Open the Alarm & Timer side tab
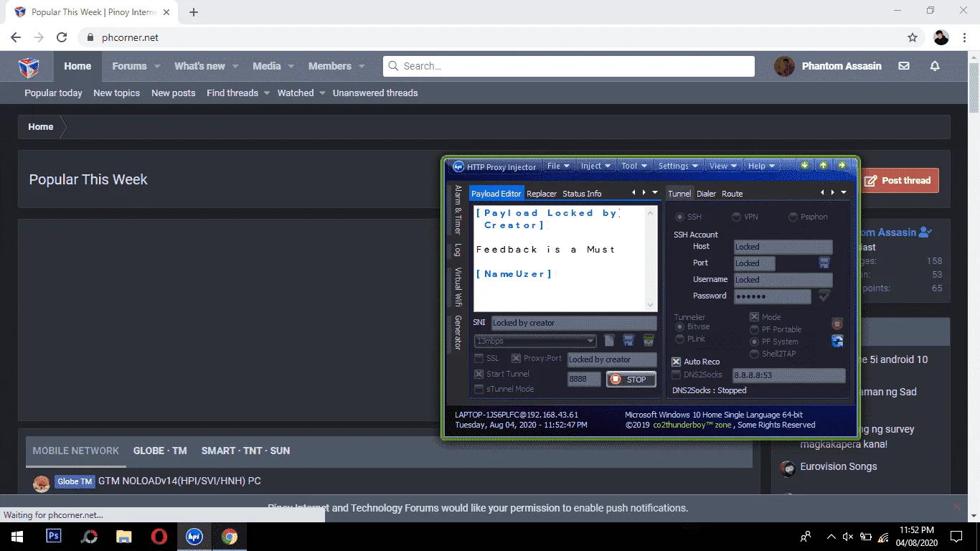 tap(458, 209)
